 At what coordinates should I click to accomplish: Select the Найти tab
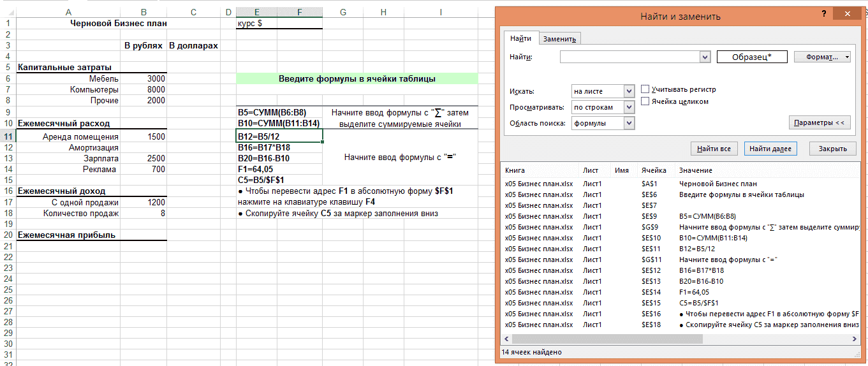(x=520, y=39)
